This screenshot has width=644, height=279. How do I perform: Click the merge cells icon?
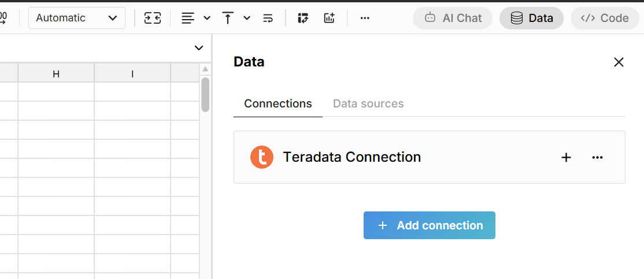pos(153,18)
